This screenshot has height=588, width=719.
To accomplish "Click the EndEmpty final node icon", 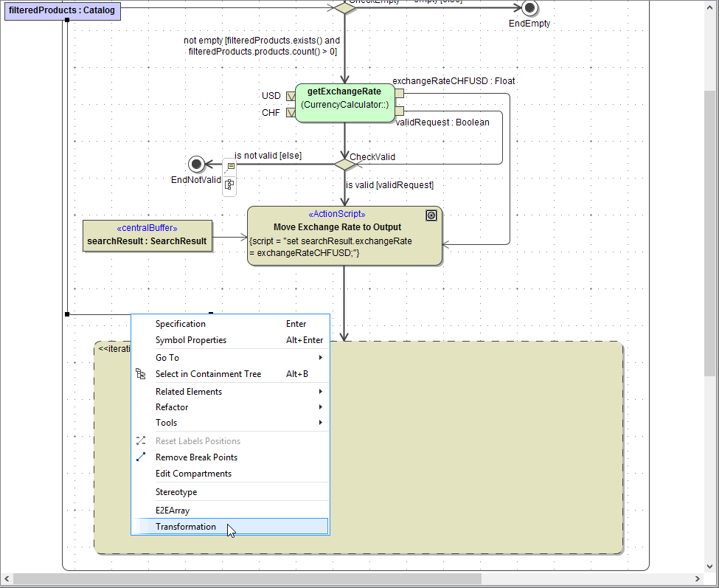I will [x=529, y=7].
